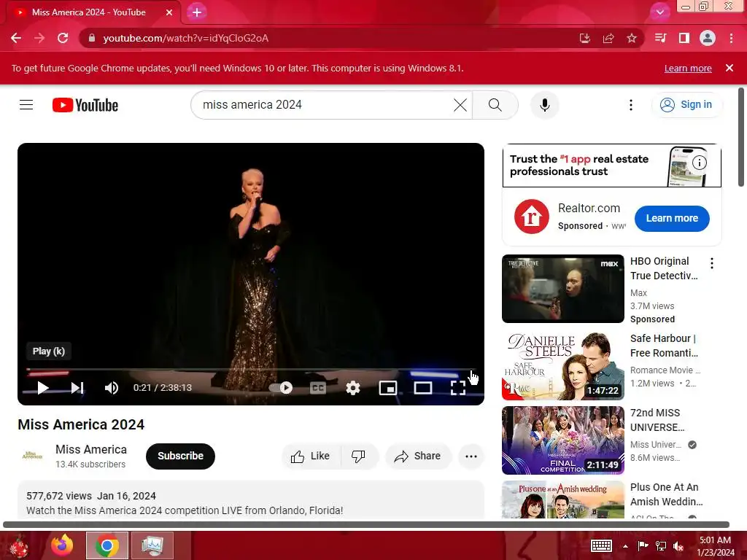
Task: Install app icon in address bar
Action: [584, 38]
